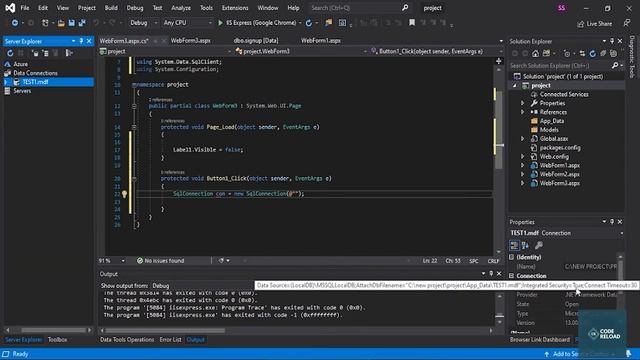Open the IIS Express browser dropdown arrow
Image resolution: width=640 pixels, height=360 pixels.
tap(300, 23)
